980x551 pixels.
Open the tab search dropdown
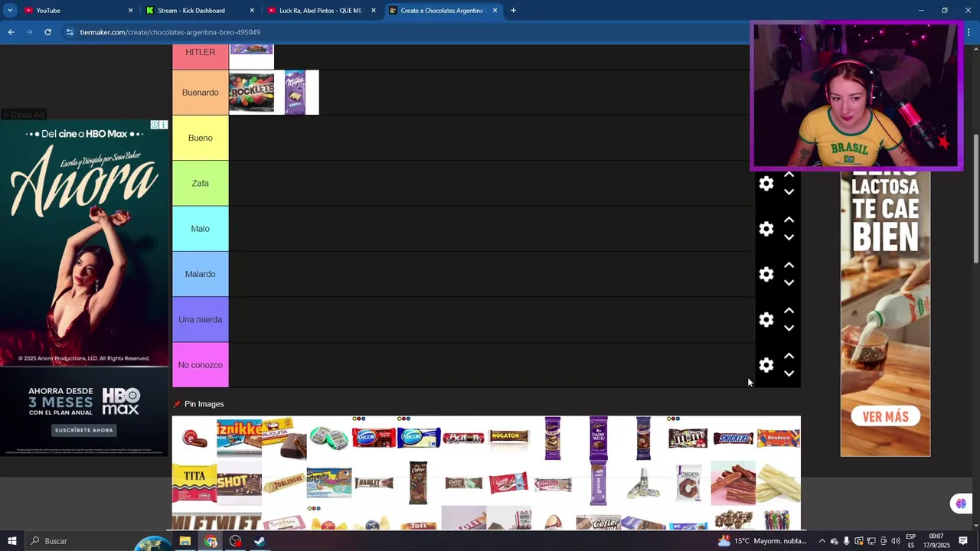[10, 11]
